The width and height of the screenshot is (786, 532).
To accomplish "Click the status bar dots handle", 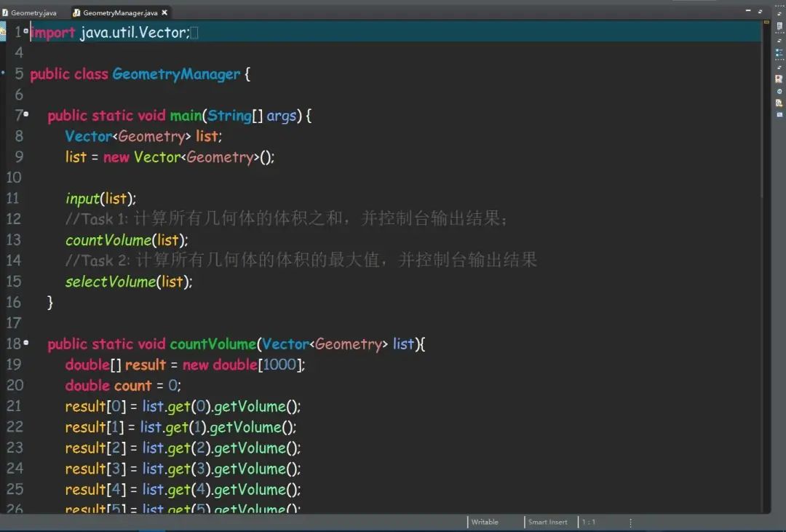I will (630, 522).
